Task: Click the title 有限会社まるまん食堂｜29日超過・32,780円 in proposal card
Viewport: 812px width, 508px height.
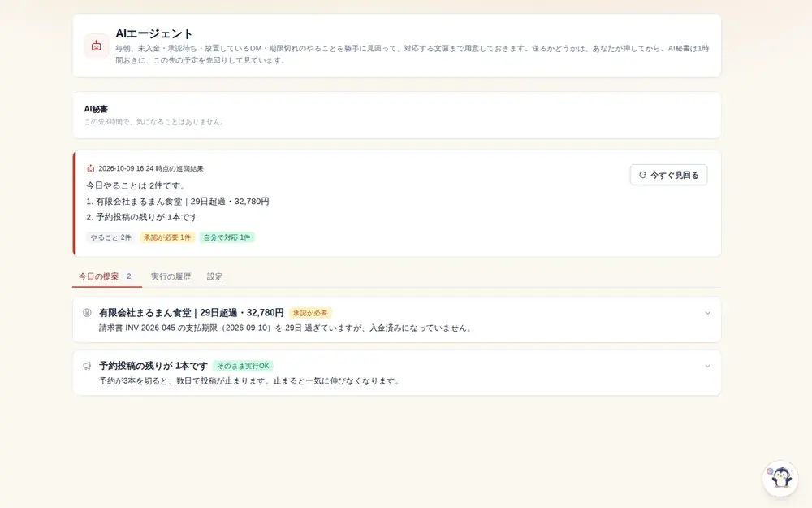Action: point(191,313)
